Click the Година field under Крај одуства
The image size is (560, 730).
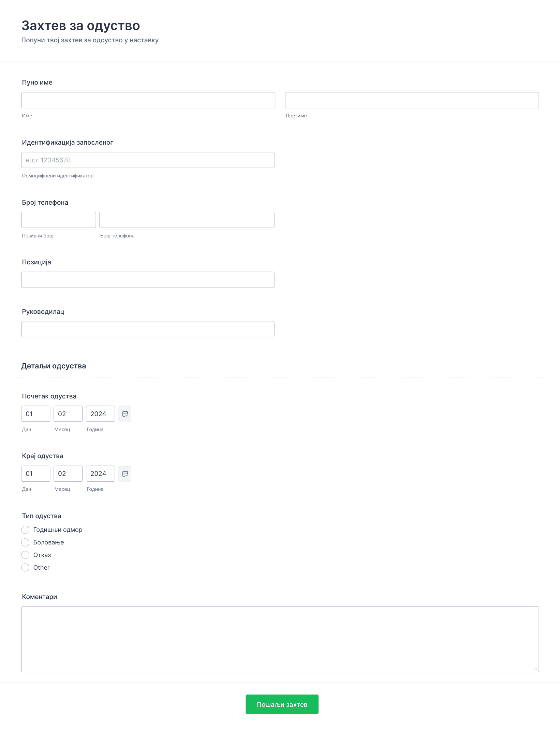click(x=100, y=473)
